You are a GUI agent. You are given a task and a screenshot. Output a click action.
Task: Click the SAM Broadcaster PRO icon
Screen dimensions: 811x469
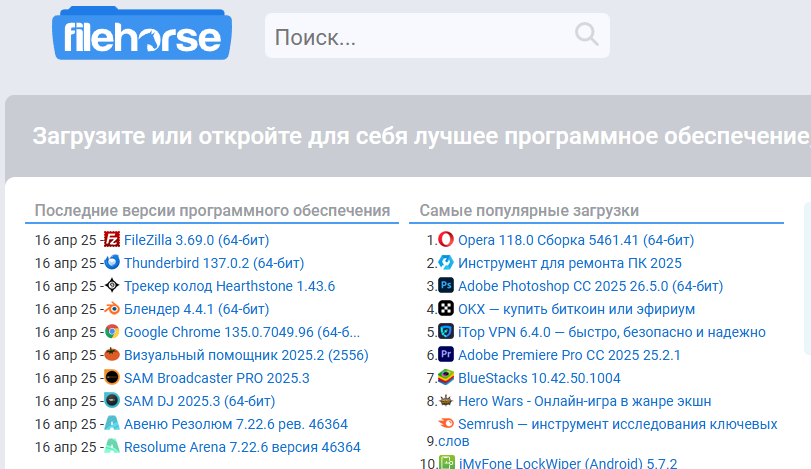coord(112,377)
